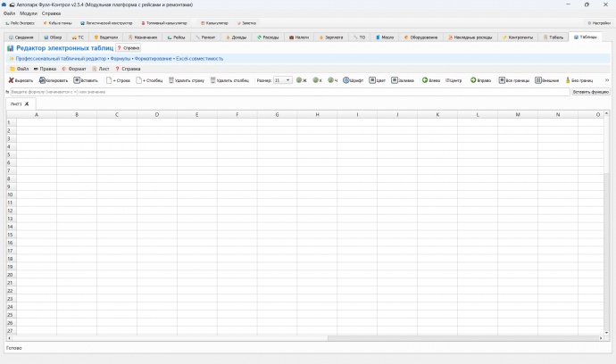
Task: Open the top menu bar Справка menu
Action: click(51, 13)
